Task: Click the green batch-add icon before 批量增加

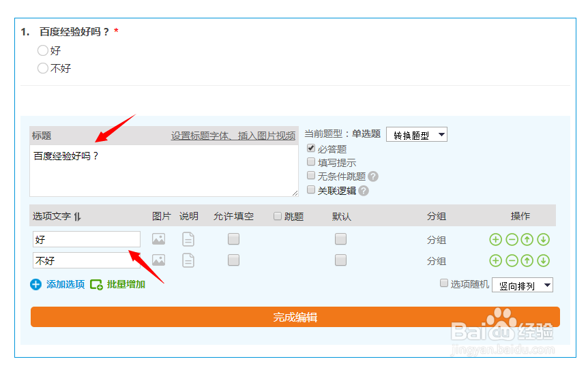Action: [x=96, y=285]
